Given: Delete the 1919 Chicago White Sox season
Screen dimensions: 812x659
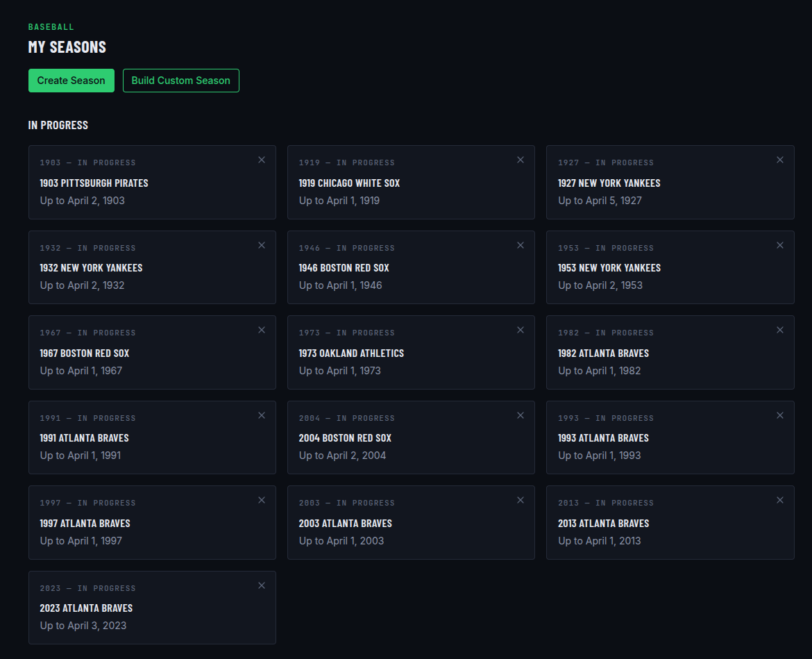Looking at the screenshot, I should click(x=521, y=160).
